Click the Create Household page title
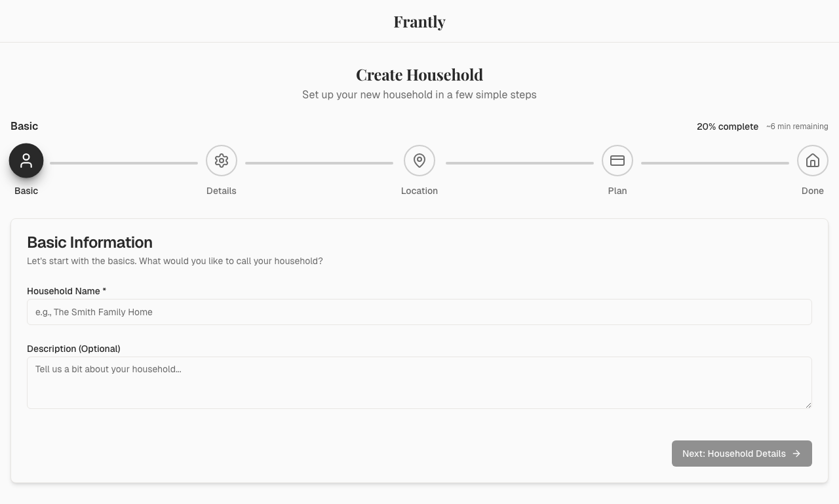Screen dimensions: 839x504 pos(419,75)
